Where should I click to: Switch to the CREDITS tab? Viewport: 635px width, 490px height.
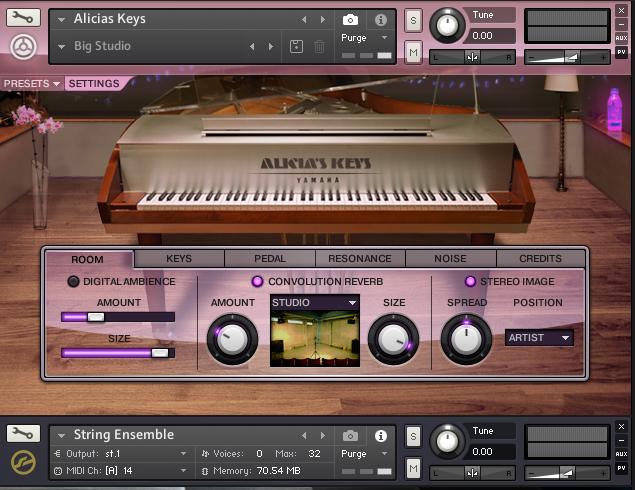[x=541, y=258]
